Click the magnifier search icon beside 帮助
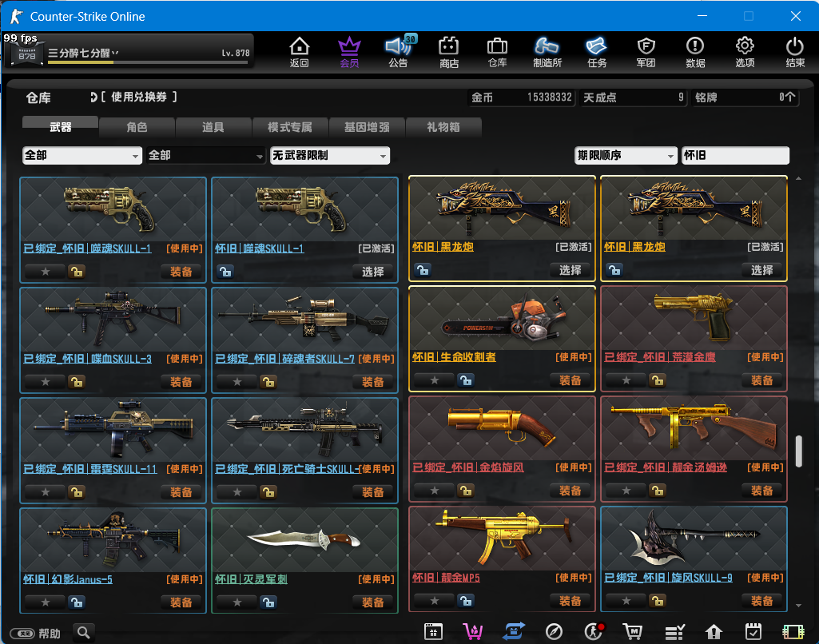 pyautogui.click(x=84, y=633)
